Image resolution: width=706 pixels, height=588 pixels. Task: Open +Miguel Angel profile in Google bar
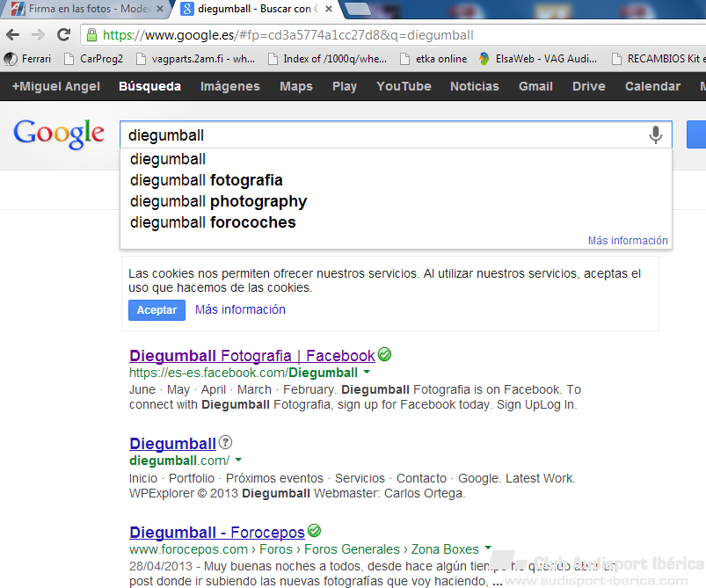pos(56,86)
